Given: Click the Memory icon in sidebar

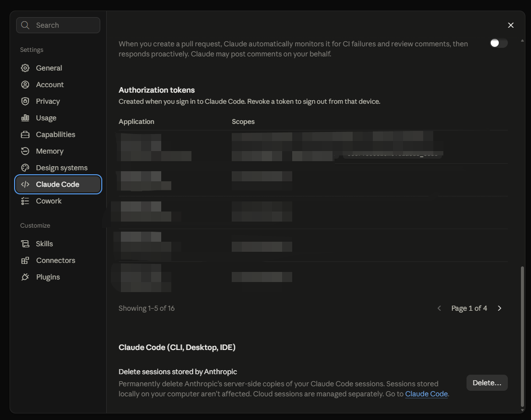Looking at the screenshot, I should click(x=25, y=151).
